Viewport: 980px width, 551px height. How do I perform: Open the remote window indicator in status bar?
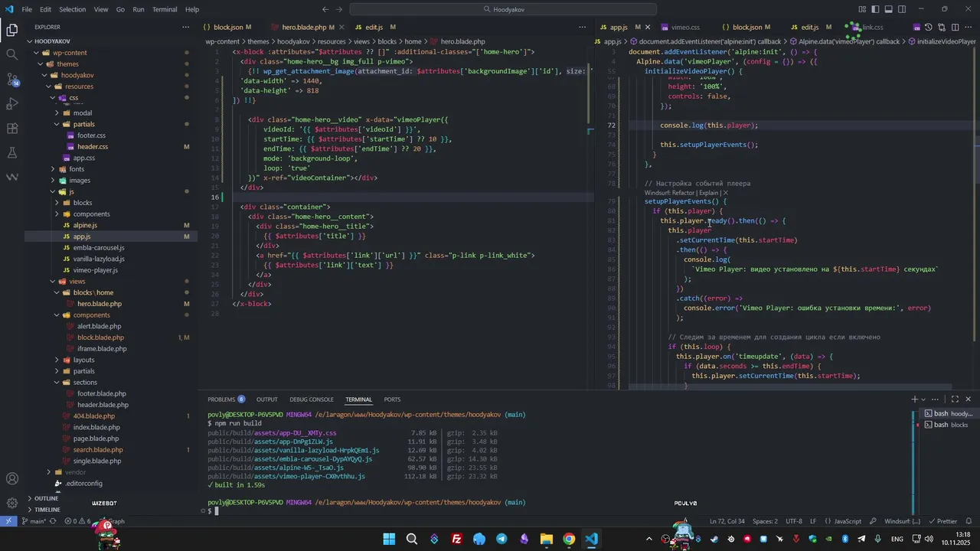pos(8,521)
